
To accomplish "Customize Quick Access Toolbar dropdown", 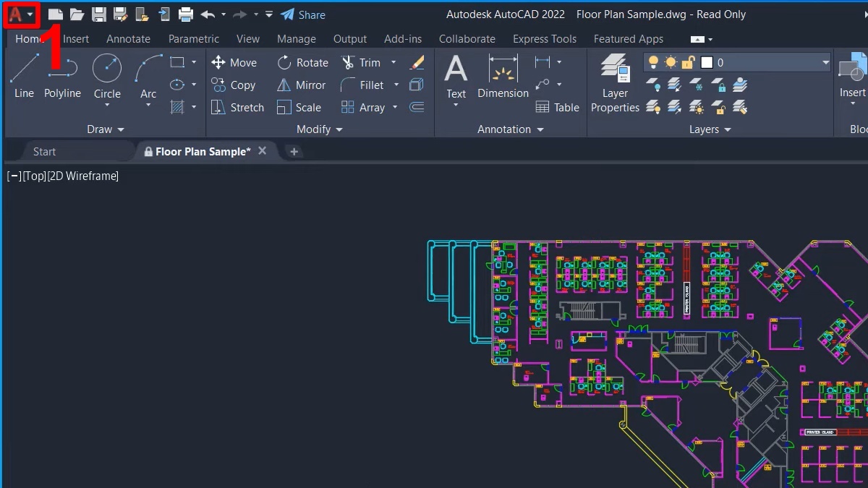I will 269,14.
